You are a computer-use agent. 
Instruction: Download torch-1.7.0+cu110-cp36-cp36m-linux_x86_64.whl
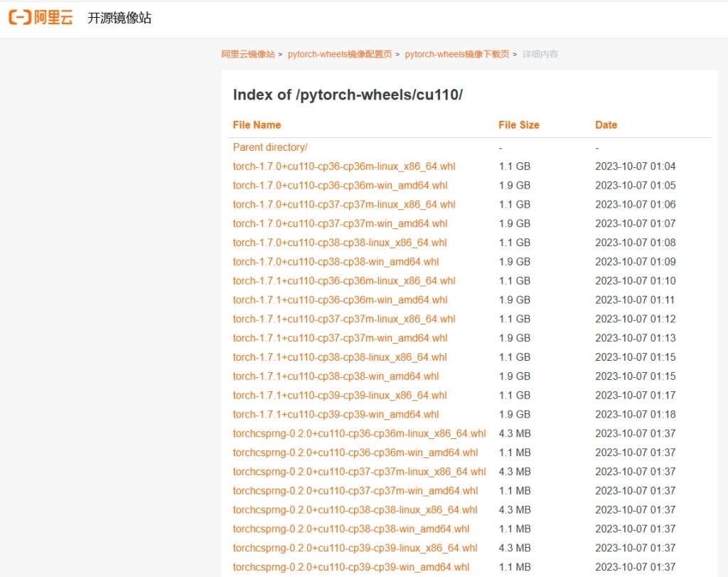coord(344,166)
